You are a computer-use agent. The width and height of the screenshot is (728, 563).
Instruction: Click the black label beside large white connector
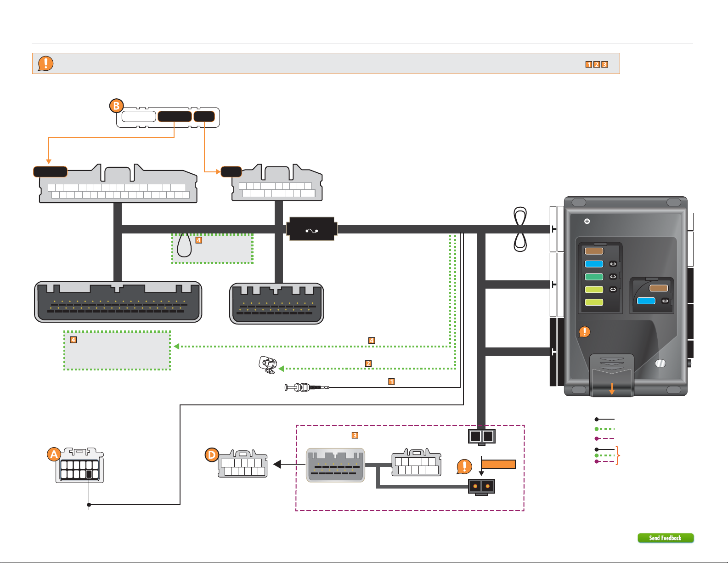coord(51,172)
